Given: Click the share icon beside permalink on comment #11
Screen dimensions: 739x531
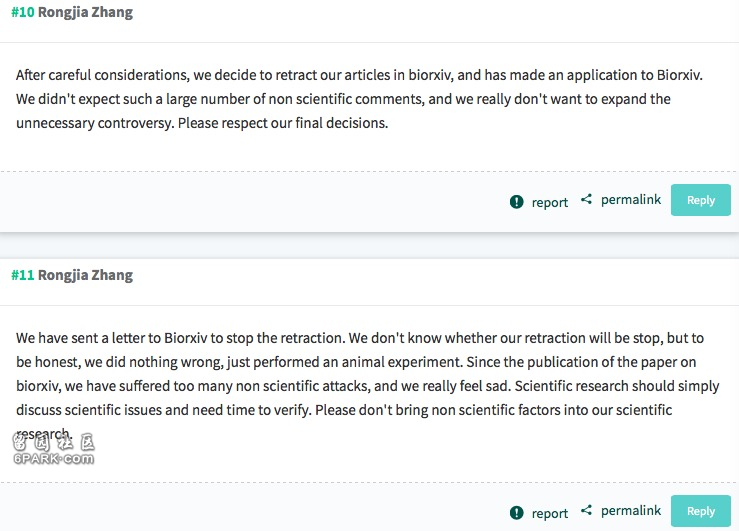Looking at the screenshot, I should point(586,510).
